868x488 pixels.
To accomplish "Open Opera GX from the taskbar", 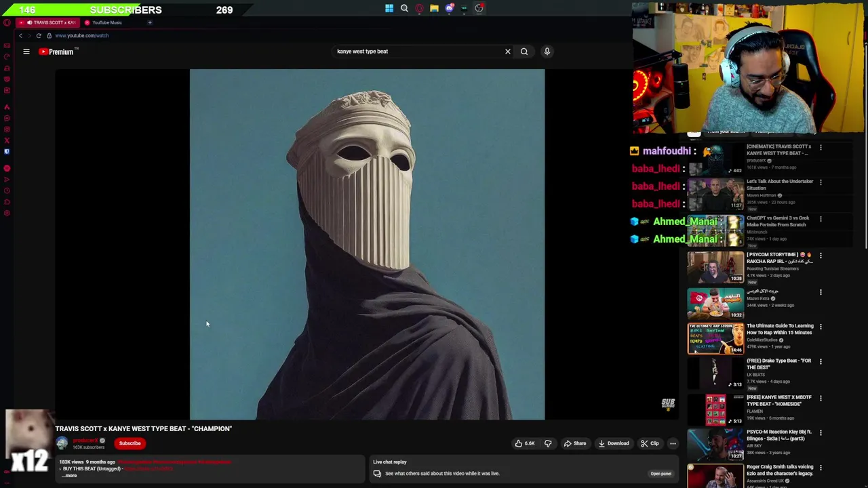I will (419, 8).
